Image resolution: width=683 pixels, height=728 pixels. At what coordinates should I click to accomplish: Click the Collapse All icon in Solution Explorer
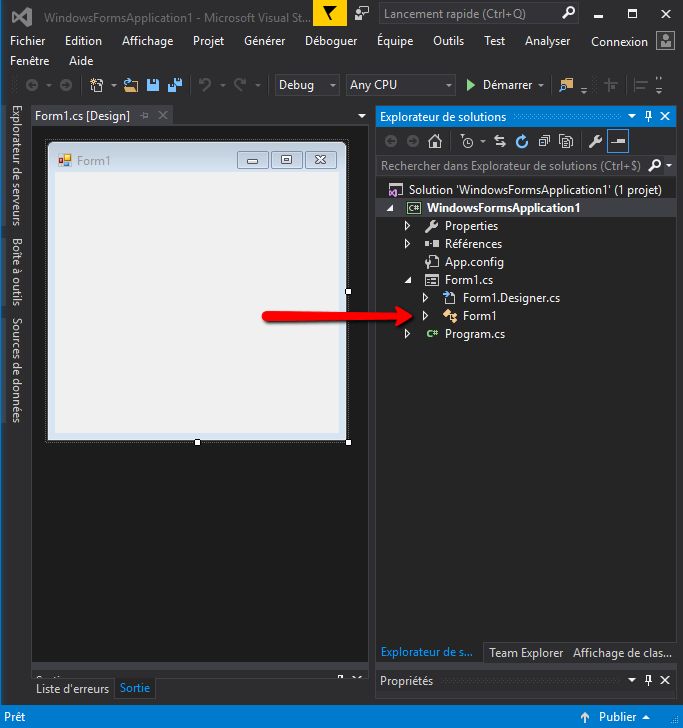(x=544, y=141)
